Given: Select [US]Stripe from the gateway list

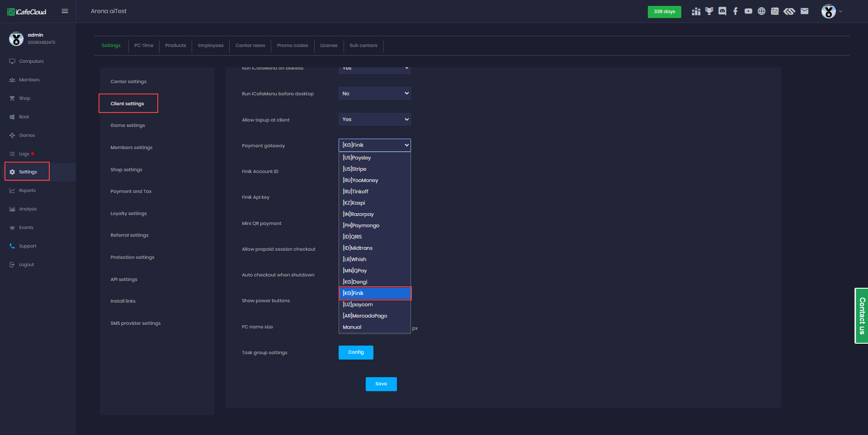Looking at the screenshot, I should click(x=354, y=169).
